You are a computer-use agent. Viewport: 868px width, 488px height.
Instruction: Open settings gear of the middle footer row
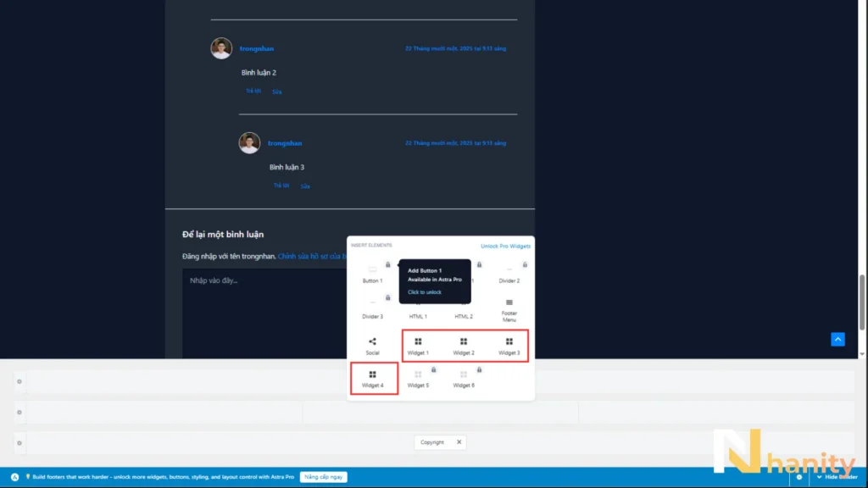19,413
